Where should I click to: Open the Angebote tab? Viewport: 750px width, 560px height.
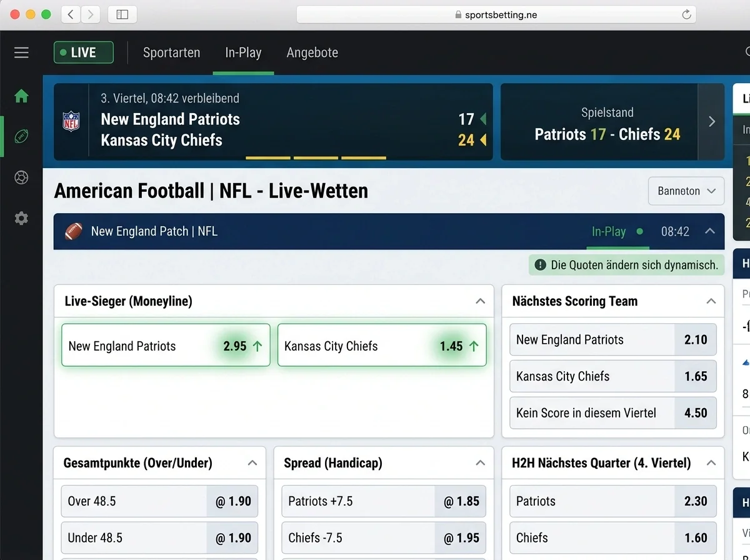point(312,52)
